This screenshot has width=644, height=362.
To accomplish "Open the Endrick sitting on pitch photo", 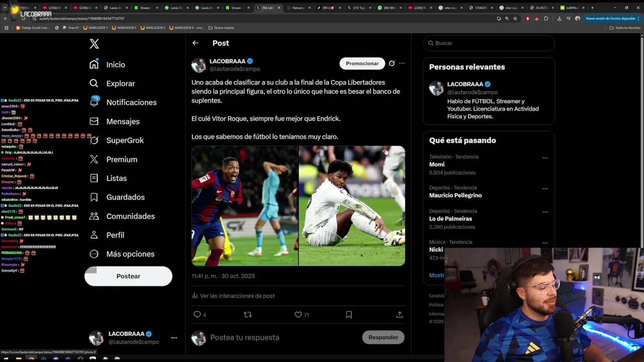I will (352, 206).
